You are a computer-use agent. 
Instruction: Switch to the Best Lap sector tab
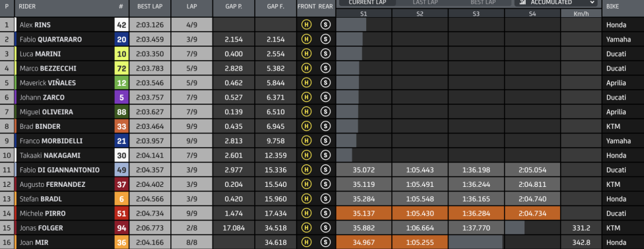click(483, 2)
